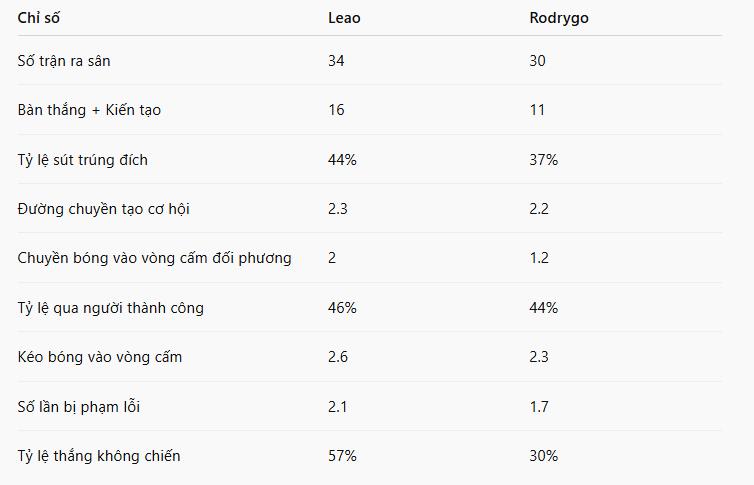Click the 'Chuyền bóng vào vòng cấm đối phương' label

[154, 258]
